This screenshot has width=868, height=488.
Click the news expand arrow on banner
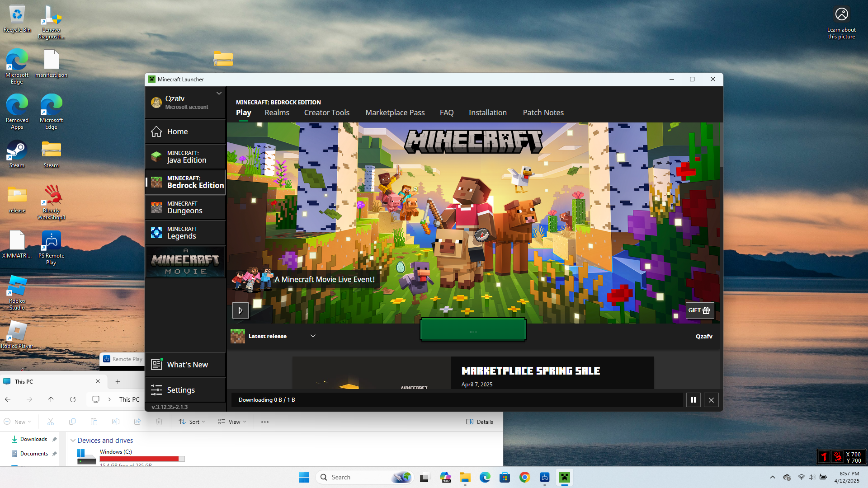(x=240, y=310)
